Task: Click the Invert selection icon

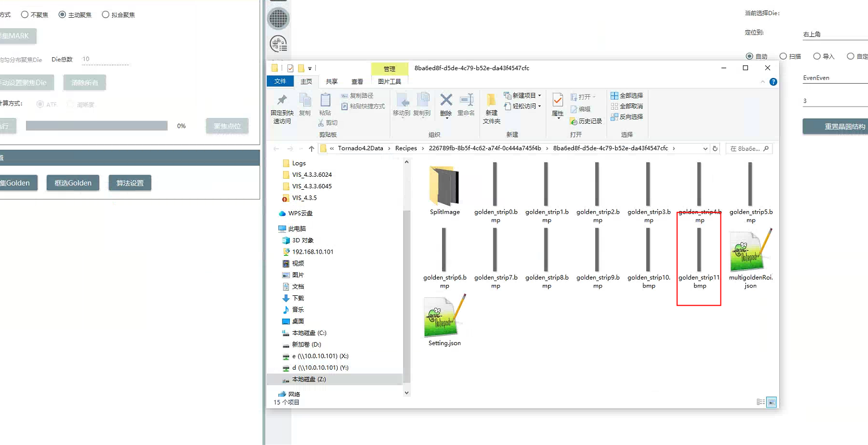Action: [x=615, y=117]
